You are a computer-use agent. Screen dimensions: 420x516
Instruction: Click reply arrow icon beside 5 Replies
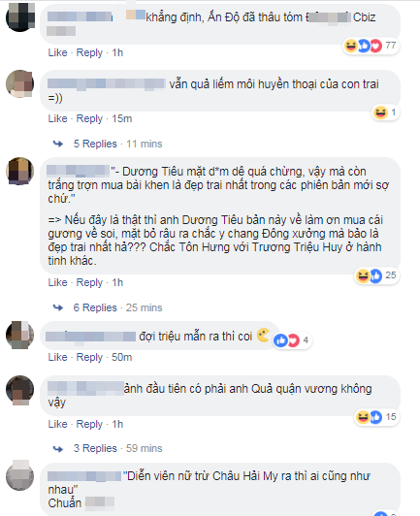tap(58, 144)
